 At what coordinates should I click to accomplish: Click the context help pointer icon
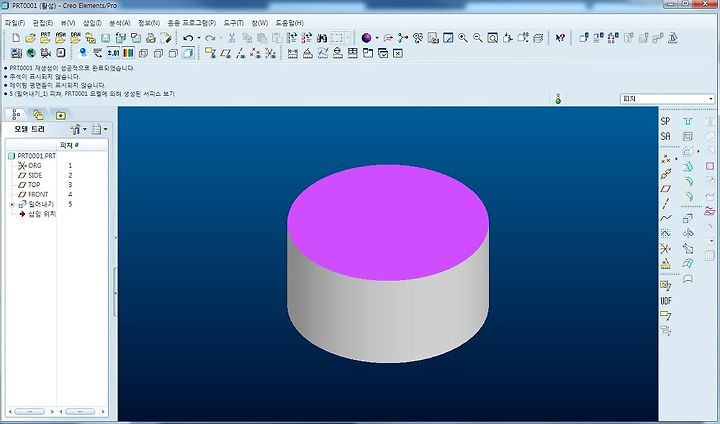(x=560, y=38)
